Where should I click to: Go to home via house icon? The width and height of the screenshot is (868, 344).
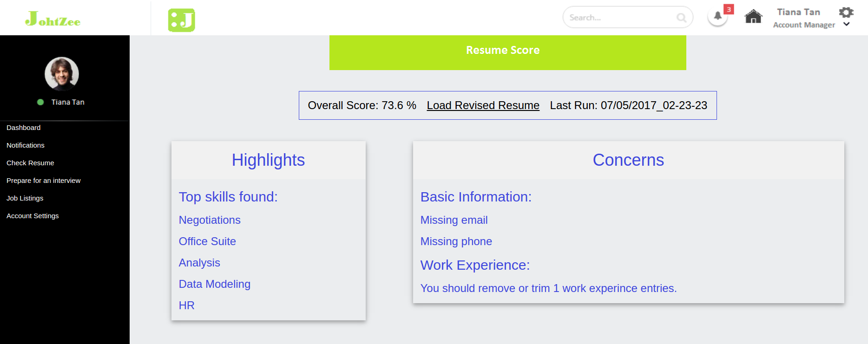[753, 17]
